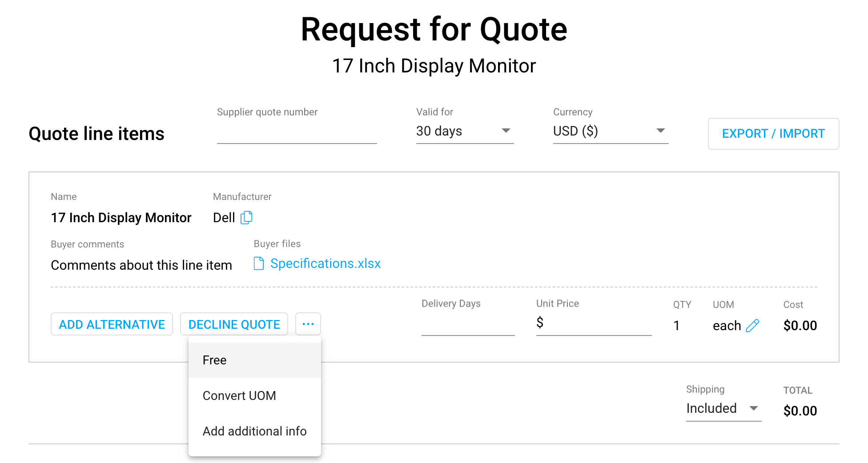Click the Comments about this line item text
This screenshot has height=463, width=868.
(141, 265)
